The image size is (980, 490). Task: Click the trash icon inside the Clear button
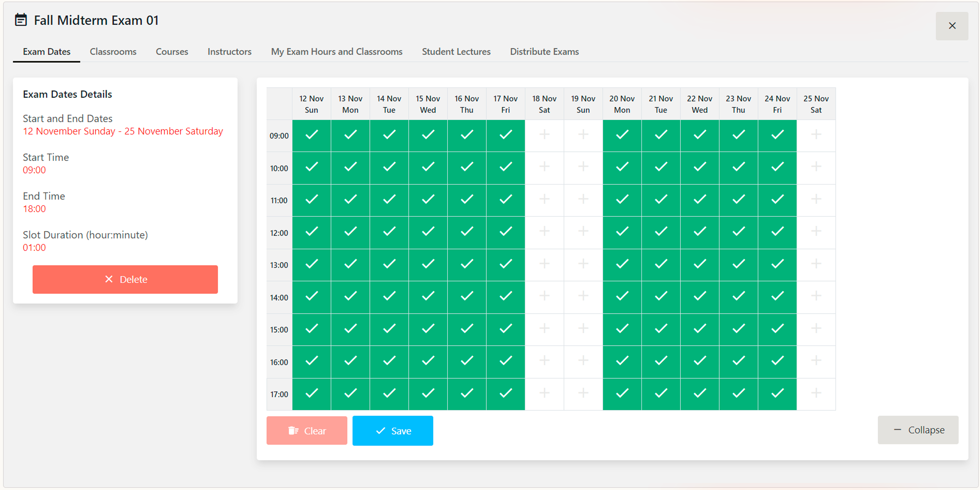(x=292, y=431)
